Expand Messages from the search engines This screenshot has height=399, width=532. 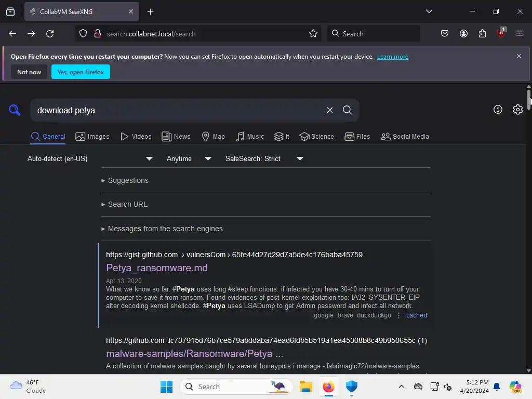click(162, 229)
